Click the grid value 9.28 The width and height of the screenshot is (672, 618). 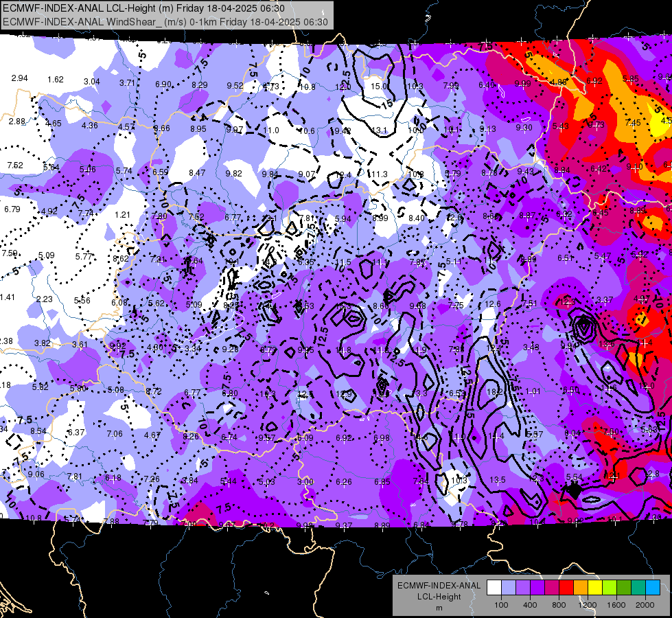(230, 349)
